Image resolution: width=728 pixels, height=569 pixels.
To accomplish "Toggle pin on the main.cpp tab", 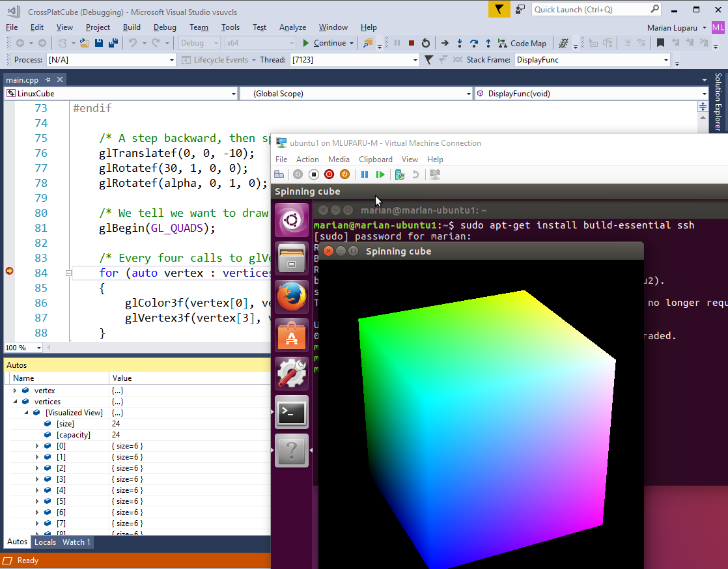I will 48,79.
